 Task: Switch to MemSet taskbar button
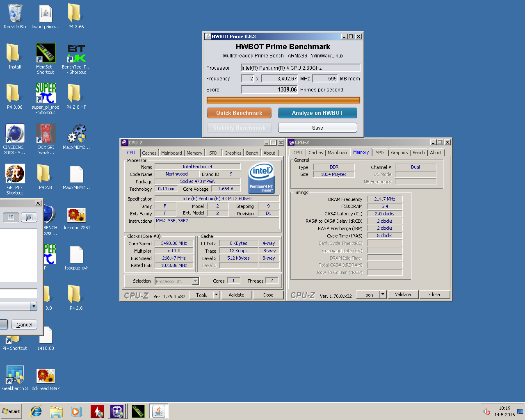coord(138,411)
